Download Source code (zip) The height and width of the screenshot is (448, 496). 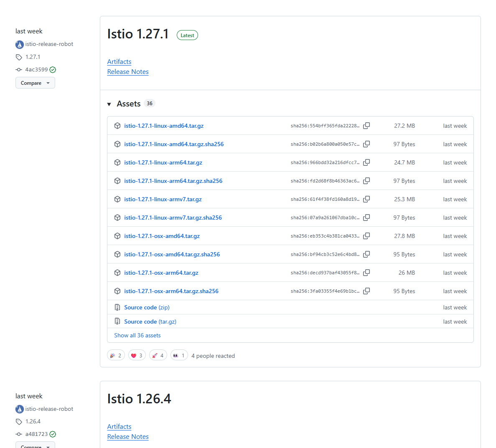pyautogui.click(x=147, y=307)
